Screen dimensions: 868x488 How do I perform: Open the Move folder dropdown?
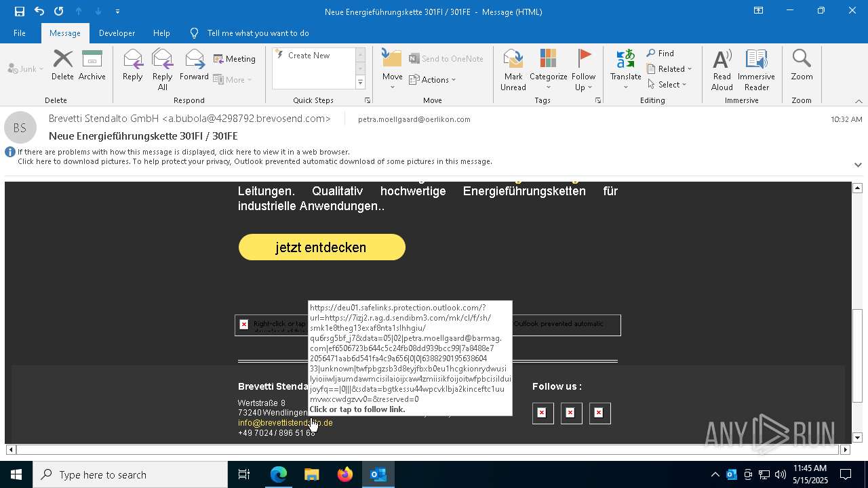point(393,70)
